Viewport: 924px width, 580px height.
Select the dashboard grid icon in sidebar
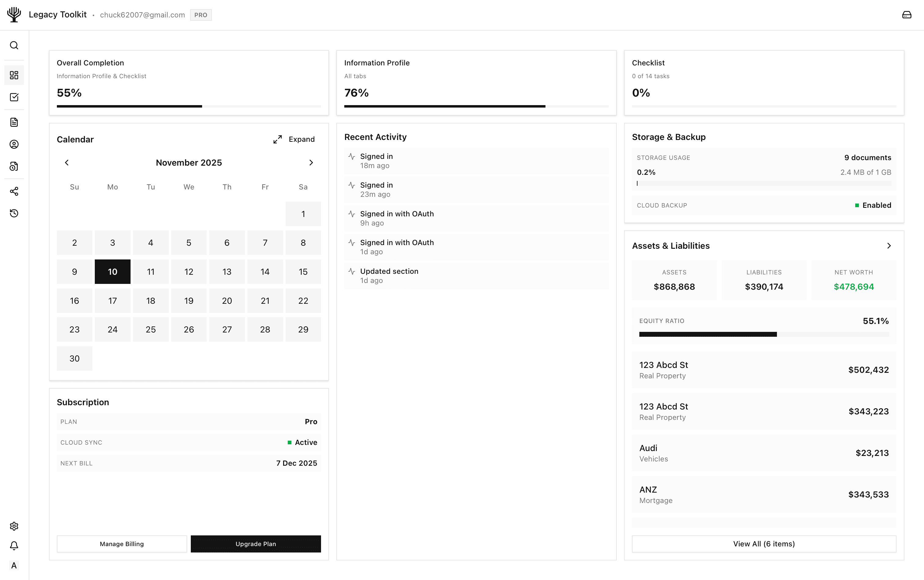tap(14, 75)
